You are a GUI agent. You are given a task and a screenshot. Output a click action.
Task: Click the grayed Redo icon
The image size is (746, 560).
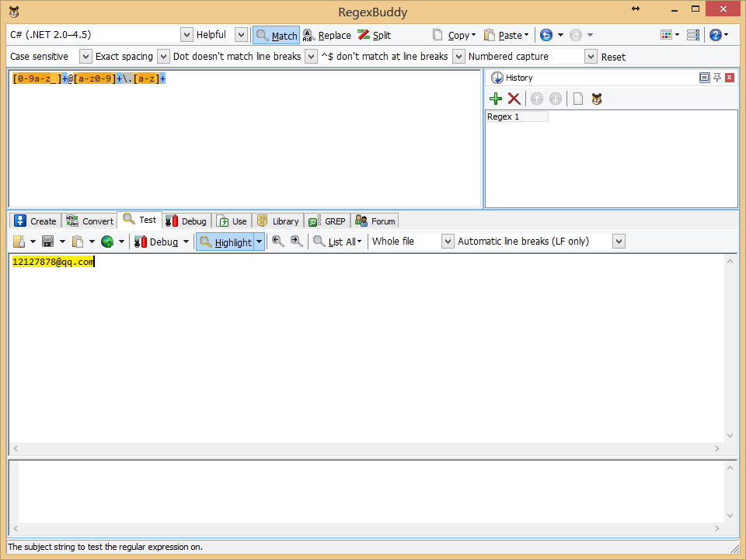point(576,35)
